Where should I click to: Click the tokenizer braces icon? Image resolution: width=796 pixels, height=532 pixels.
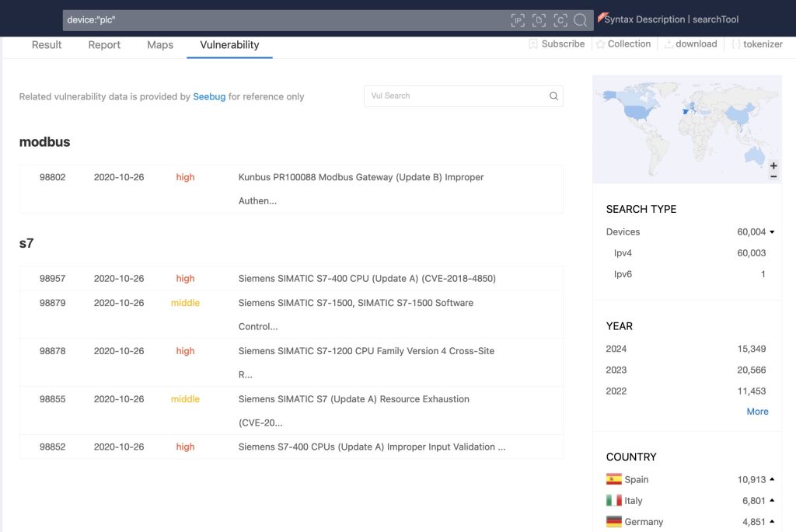[x=736, y=44]
